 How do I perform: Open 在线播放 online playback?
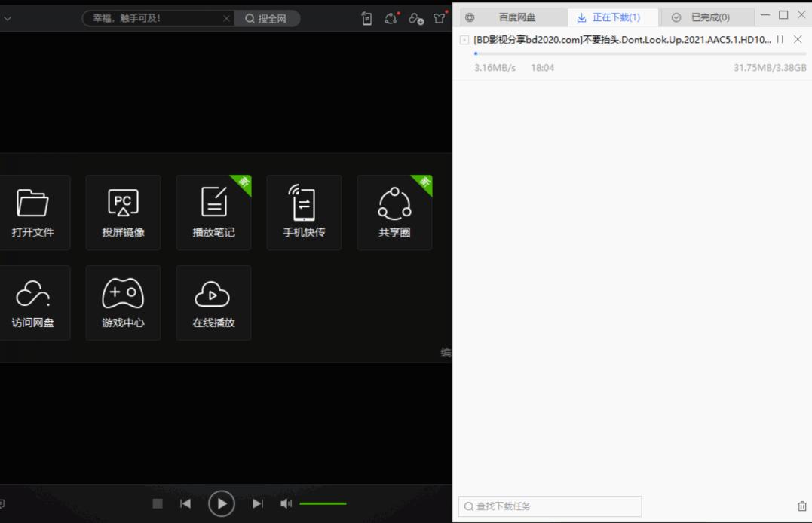pos(213,303)
